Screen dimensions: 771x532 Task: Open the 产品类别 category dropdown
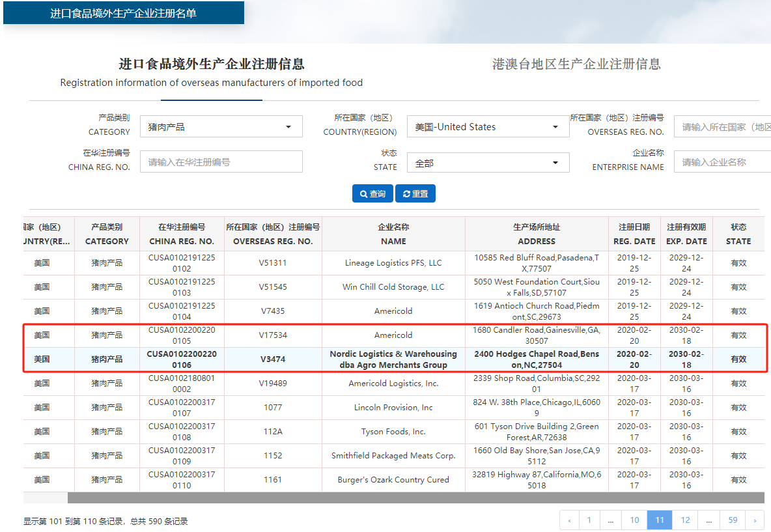point(221,127)
